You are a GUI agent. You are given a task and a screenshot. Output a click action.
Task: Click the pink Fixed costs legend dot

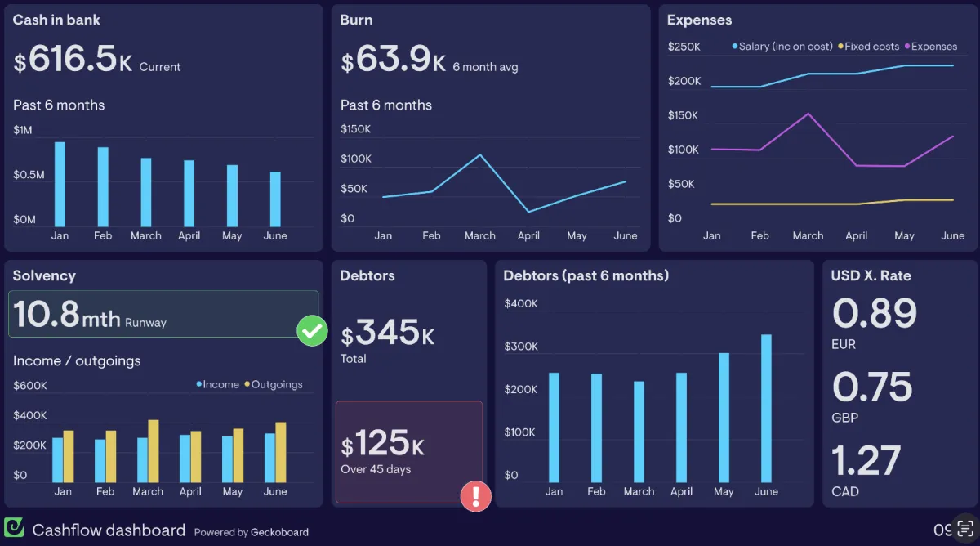(840, 47)
